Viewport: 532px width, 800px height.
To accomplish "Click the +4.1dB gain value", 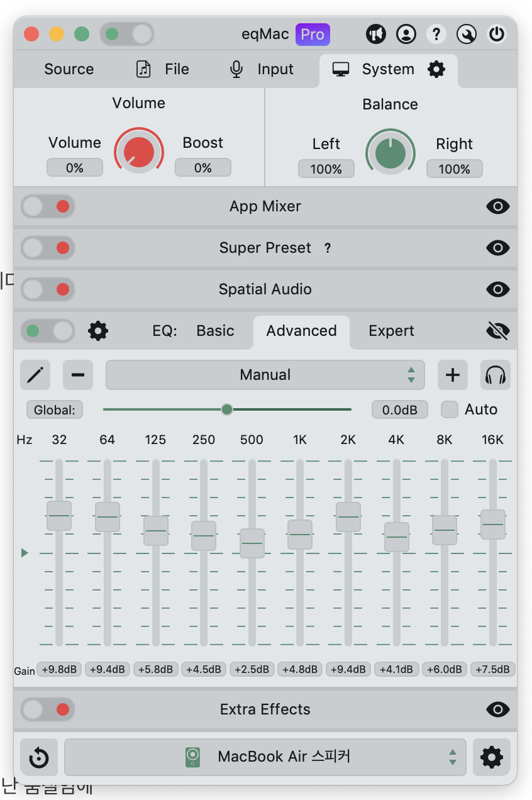I will point(397,669).
